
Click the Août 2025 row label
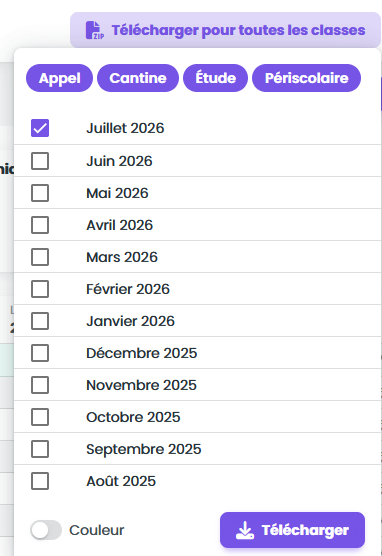(121, 481)
